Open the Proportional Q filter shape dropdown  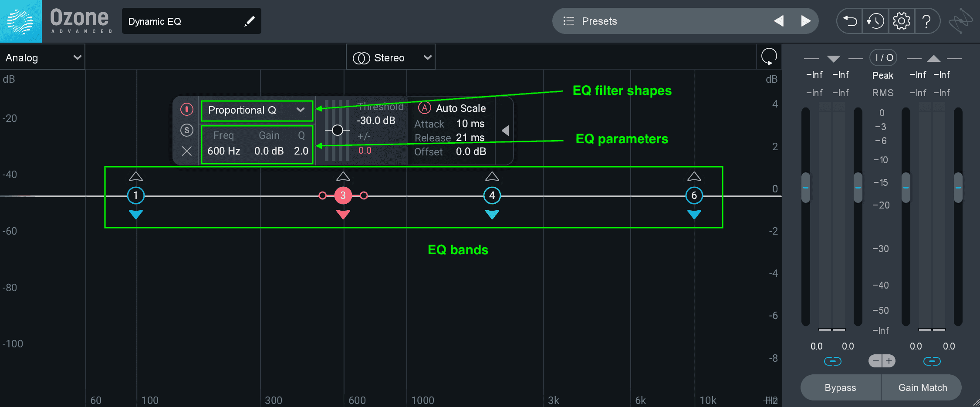(257, 110)
